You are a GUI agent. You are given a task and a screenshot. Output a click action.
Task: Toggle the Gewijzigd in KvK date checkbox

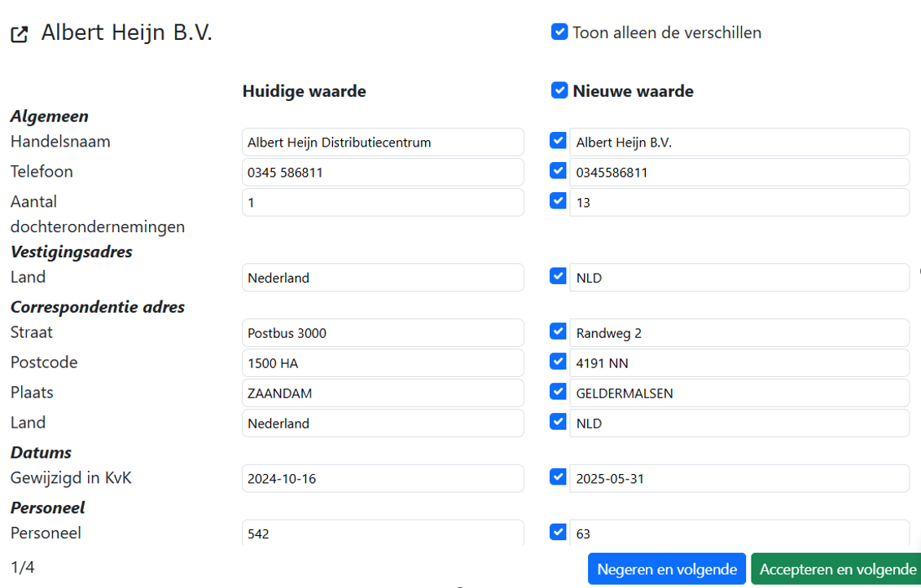tap(558, 477)
